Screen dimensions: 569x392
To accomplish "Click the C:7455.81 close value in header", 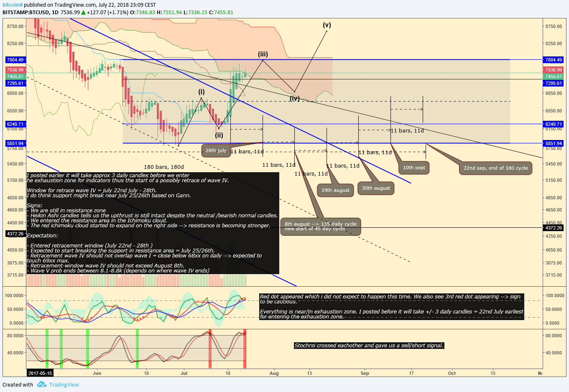I will pos(221,13).
